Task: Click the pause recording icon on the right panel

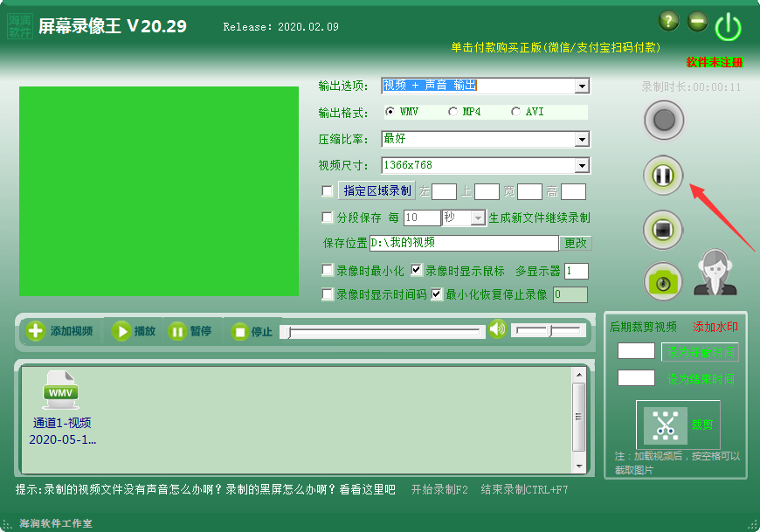Action: 662,175
